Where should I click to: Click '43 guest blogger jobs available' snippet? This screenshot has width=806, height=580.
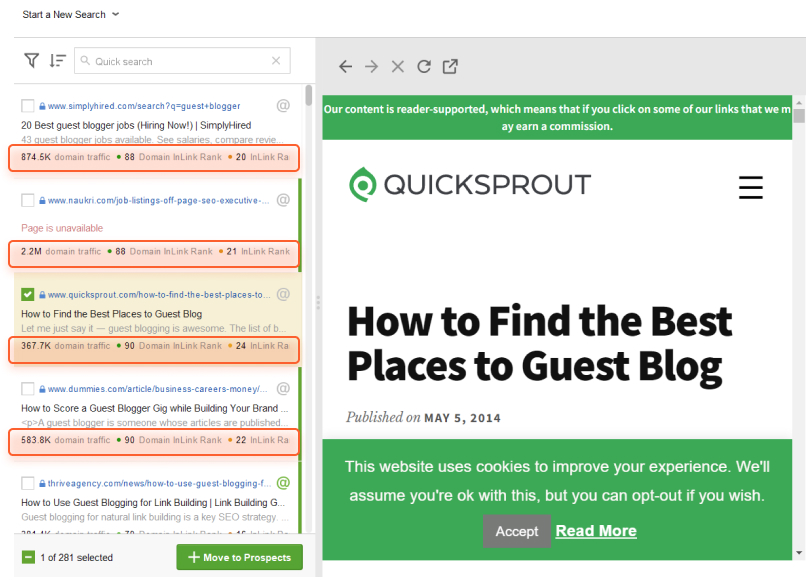pyautogui.click(x=152, y=139)
